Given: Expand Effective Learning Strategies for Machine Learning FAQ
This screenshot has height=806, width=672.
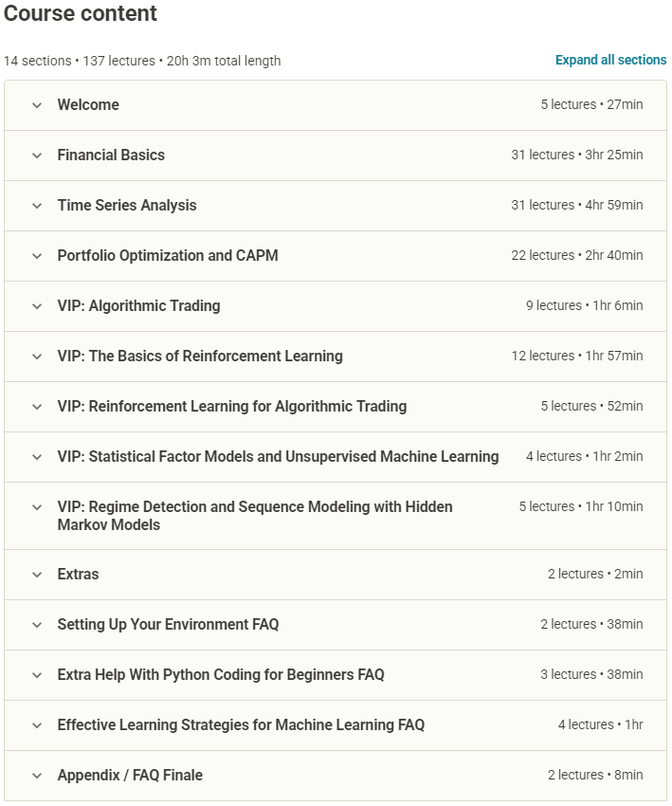Looking at the screenshot, I should click(x=241, y=725).
